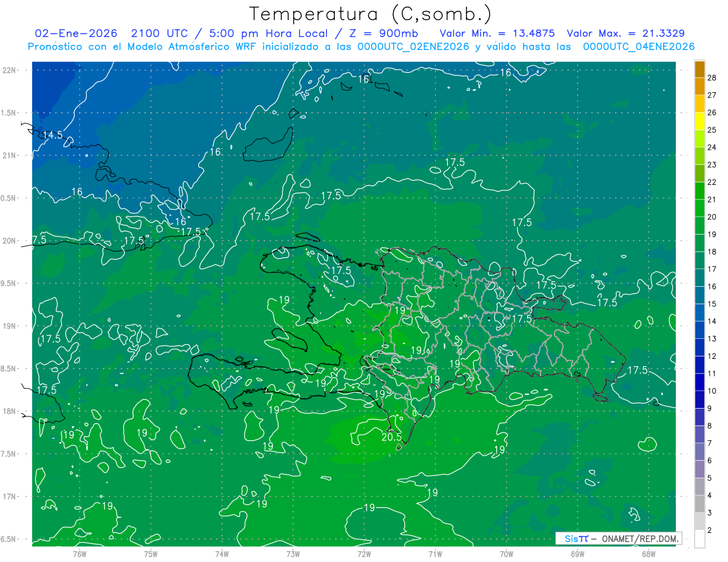Click the lime swatch between 24 and 25
Screen dimensions: 728x562
699,139
